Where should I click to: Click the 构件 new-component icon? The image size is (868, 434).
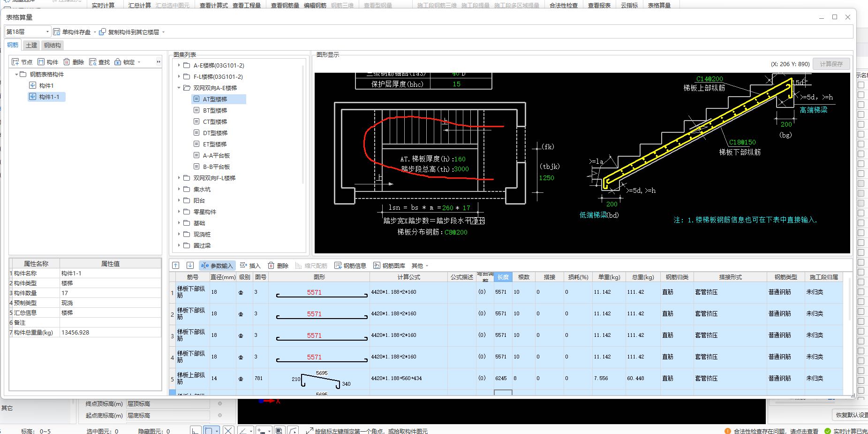(x=41, y=62)
